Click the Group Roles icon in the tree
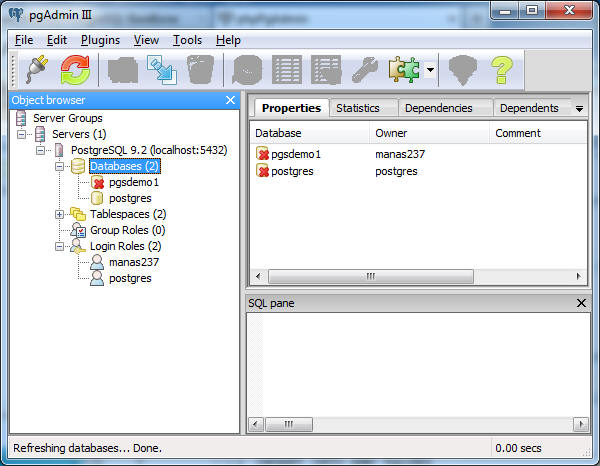The image size is (600, 466). click(78, 230)
